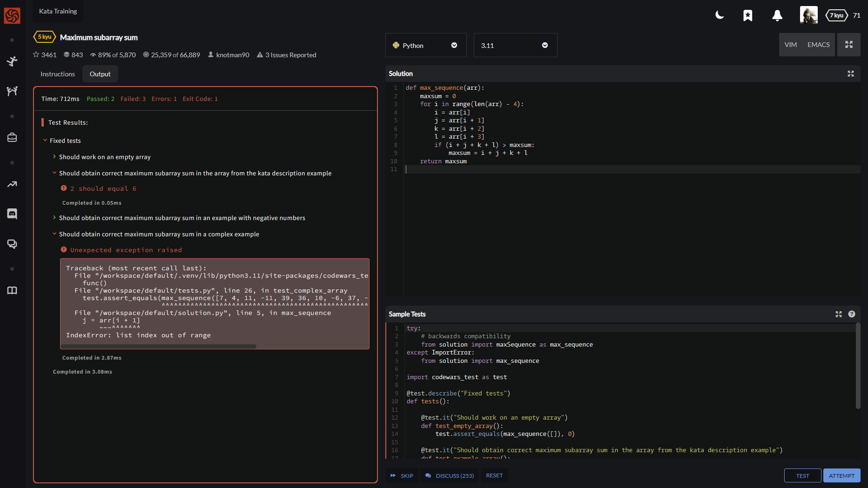Open the Kumite sparring sidebar icon
868x488 pixels.
click(x=12, y=91)
